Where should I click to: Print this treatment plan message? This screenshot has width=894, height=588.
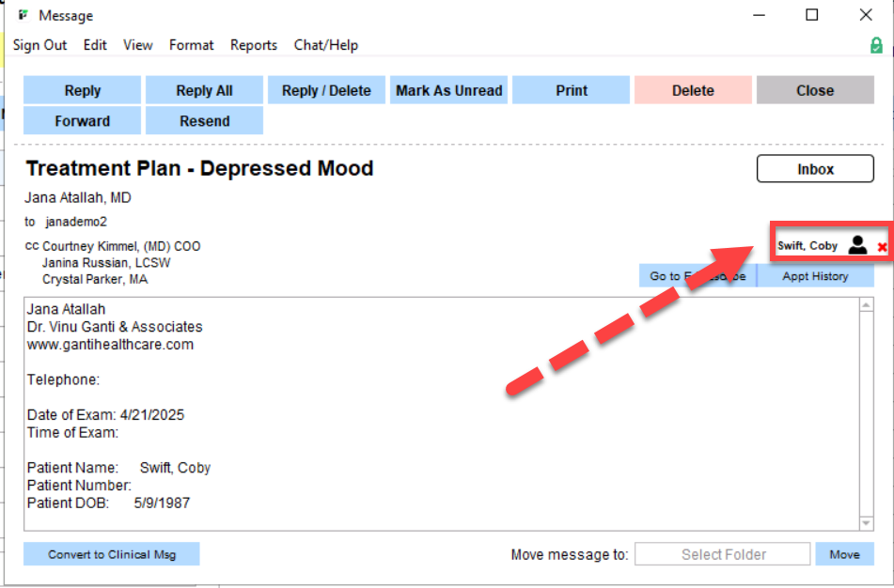pyautogui.click(x=571, y=91)
